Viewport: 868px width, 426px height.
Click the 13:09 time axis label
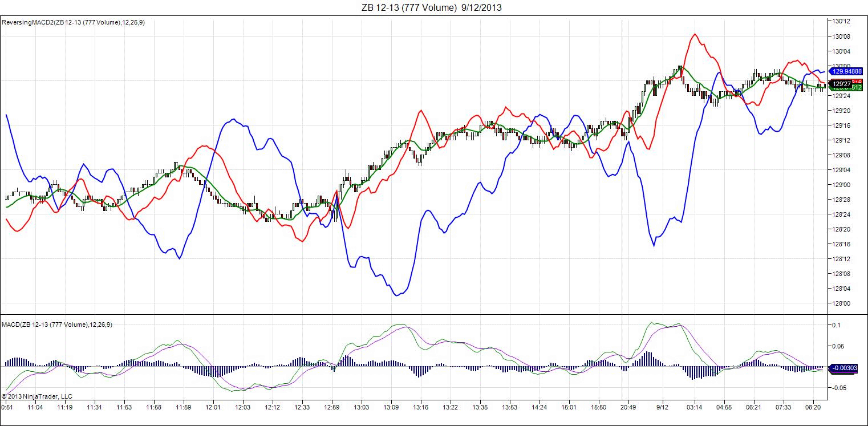click(x=391, y=407)
